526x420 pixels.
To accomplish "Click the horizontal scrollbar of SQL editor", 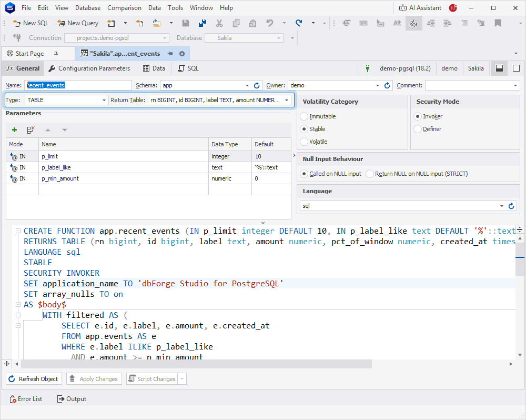I will [196, 364].
